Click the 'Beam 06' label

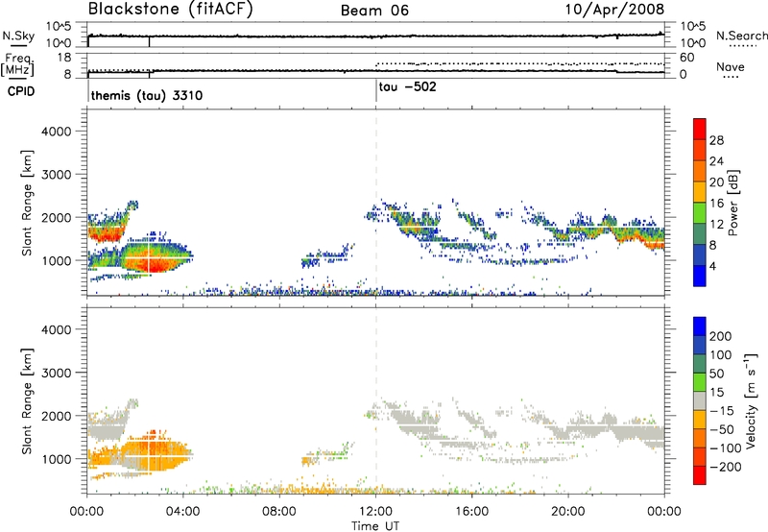click(374, 11)
